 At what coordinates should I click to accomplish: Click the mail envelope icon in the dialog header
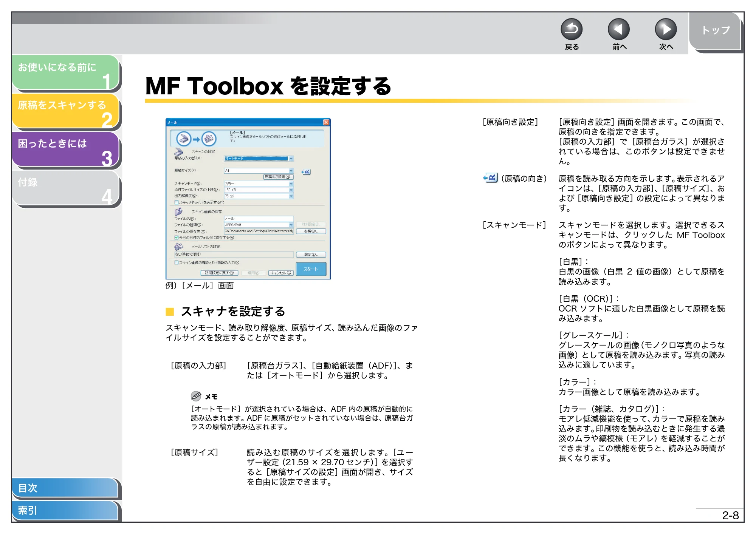[x=209, y=139]
